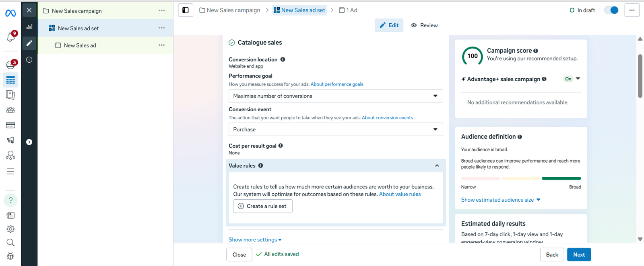The width and height of the screenshot is (644, 266).
Task: Click the charts bar icon
Action: tap(29, 27)
